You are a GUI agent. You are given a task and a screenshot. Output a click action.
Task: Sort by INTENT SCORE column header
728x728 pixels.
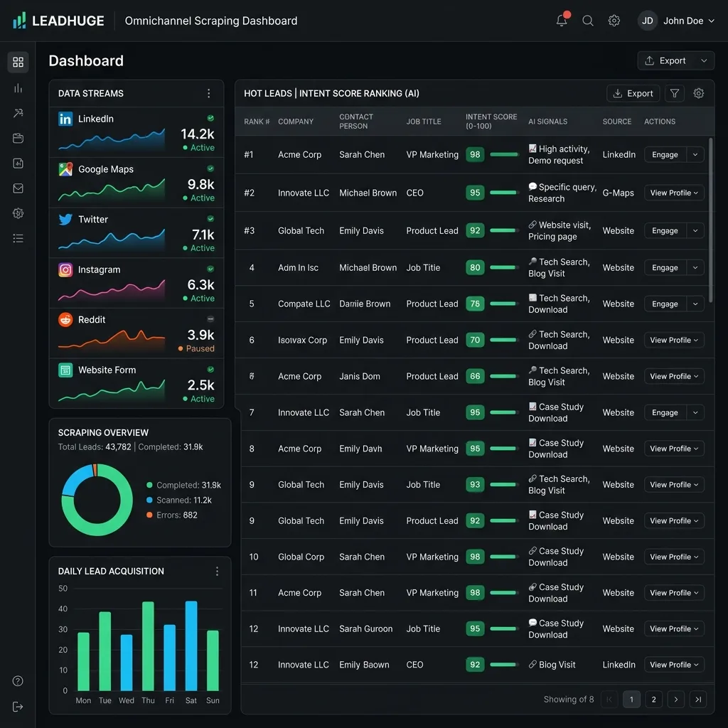(491, 121)
